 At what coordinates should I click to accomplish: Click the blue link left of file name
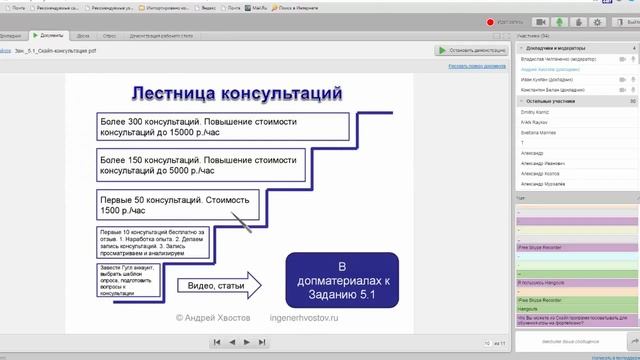[x=5, y=51]
